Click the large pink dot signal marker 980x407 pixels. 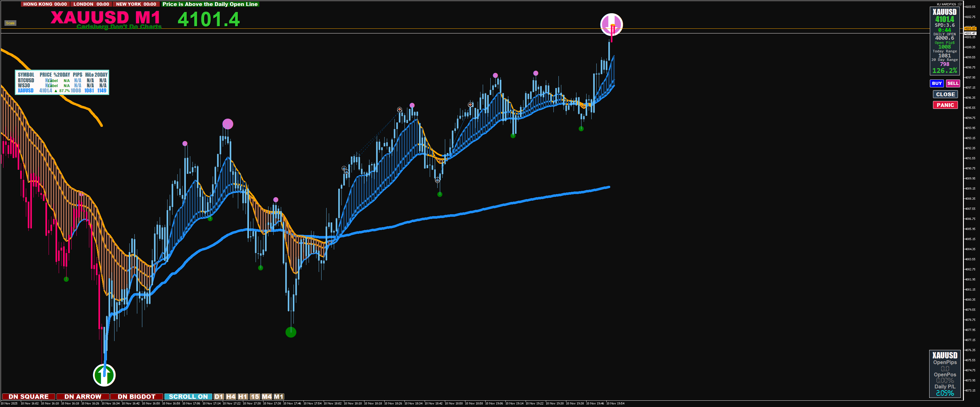coord(227,124)
